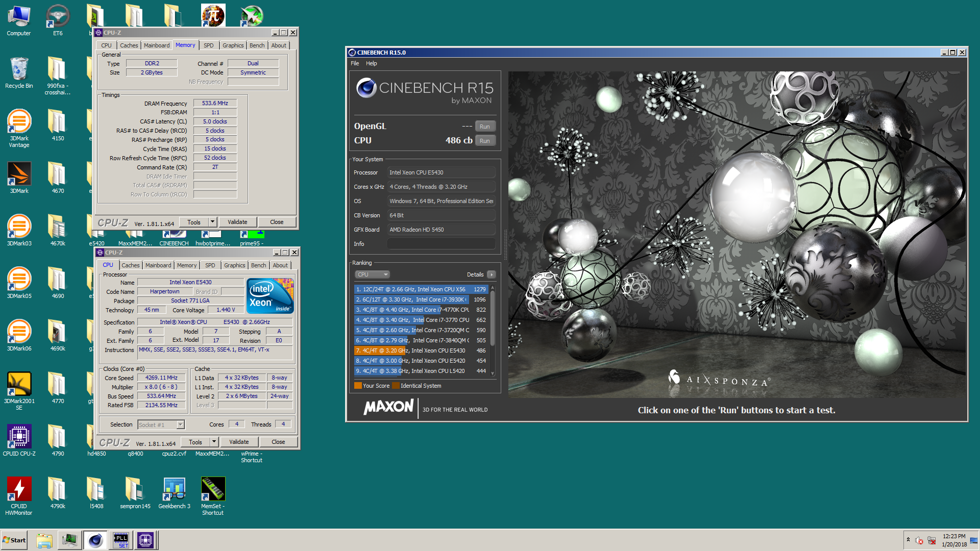The image size is (980, 551).
Task: Run the CPU benchmark
Action: [x=485, y=141]
